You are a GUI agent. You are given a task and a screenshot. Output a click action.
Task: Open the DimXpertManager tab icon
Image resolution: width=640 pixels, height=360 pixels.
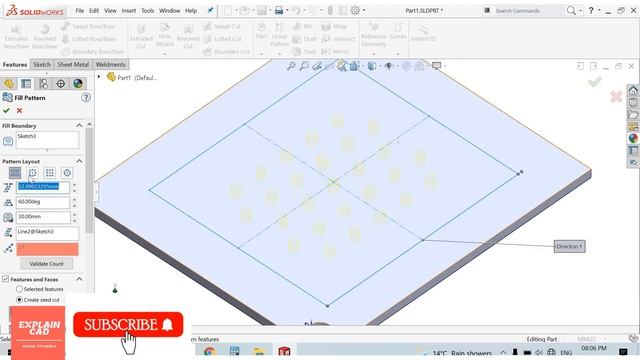coord(60,84)
